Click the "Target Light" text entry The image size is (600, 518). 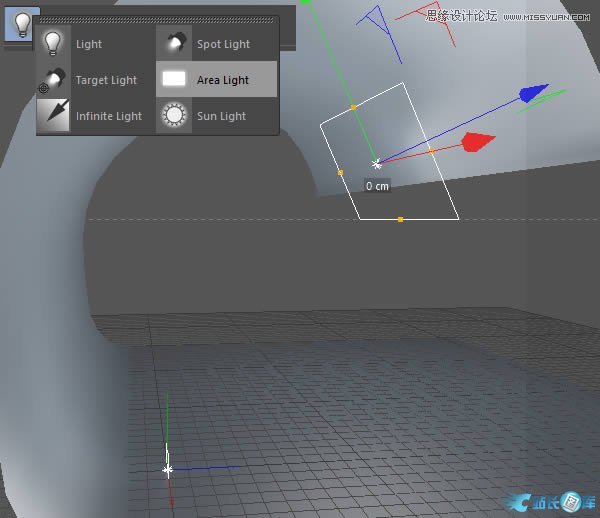pos(106,80)
